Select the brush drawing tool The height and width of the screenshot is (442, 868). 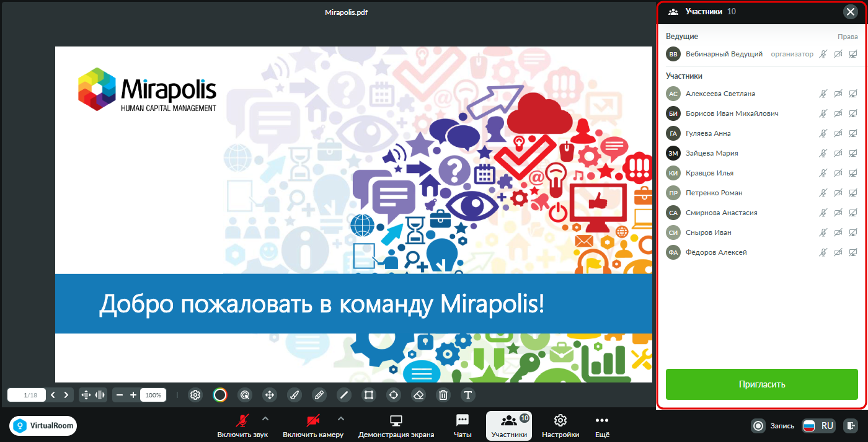tap(294, 395)
